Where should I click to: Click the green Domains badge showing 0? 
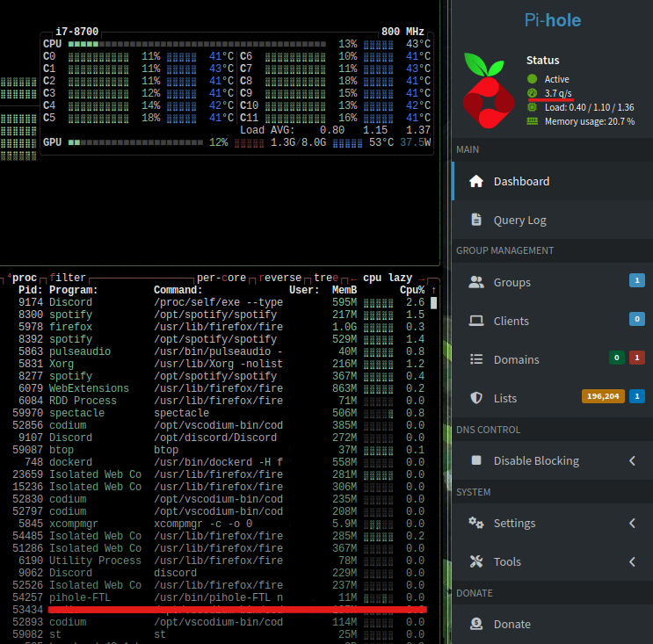point(617,358)
